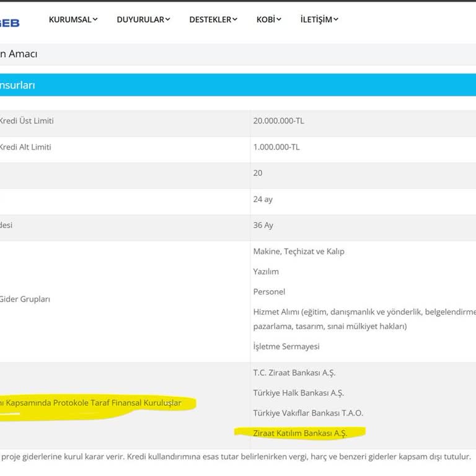This screenshot has height=476, width=476.
Task: Click 'Protokole Taraf Finansal Kuruluşlar' label
Action: pyautogui.click(x=117, y=403)
